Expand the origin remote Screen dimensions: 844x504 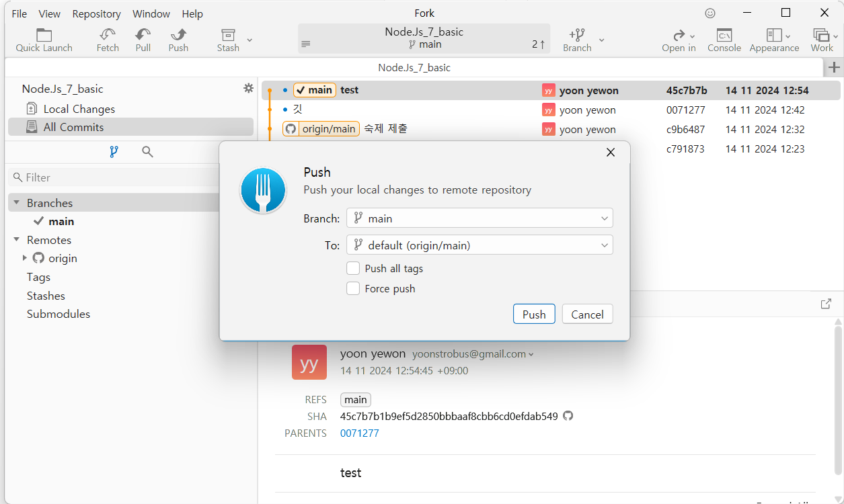25,258
